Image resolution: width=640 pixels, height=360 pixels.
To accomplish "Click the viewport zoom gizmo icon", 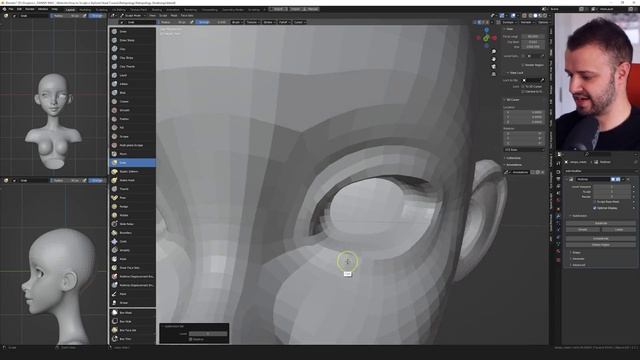I will (x=493, y=51).
